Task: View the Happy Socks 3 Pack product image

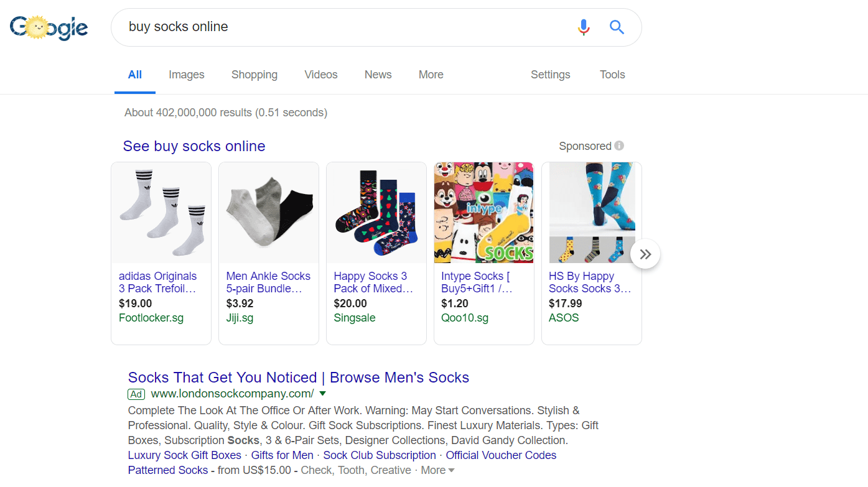Action: 376,213
